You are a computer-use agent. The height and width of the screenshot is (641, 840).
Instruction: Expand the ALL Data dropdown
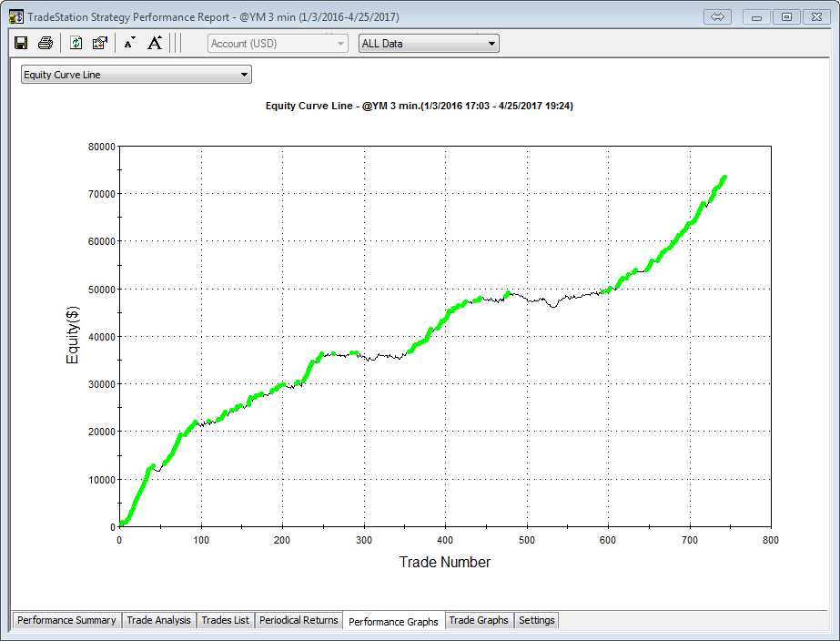coord(429,43)
